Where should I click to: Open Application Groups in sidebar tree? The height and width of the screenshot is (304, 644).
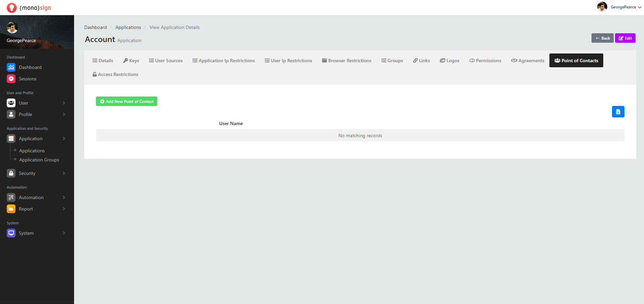39,160
